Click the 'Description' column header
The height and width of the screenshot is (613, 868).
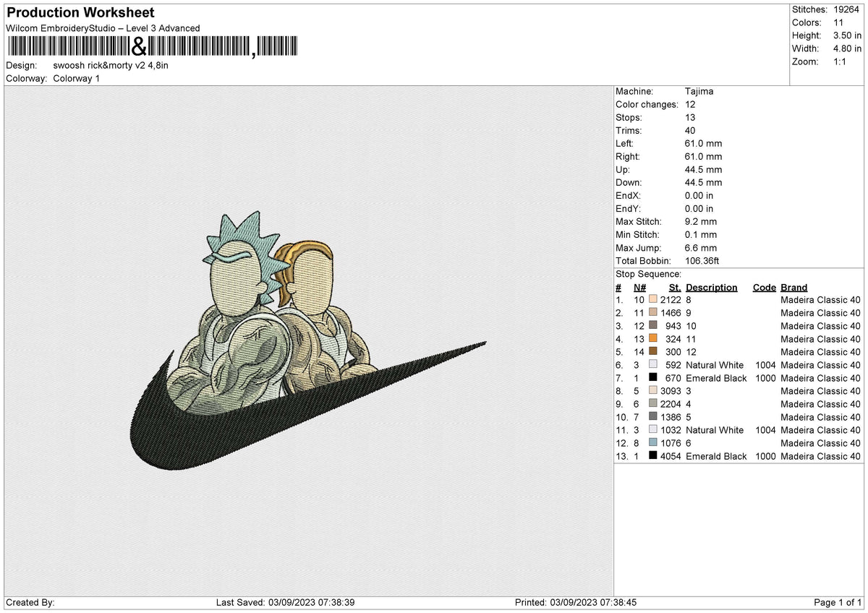coord(712,287)
